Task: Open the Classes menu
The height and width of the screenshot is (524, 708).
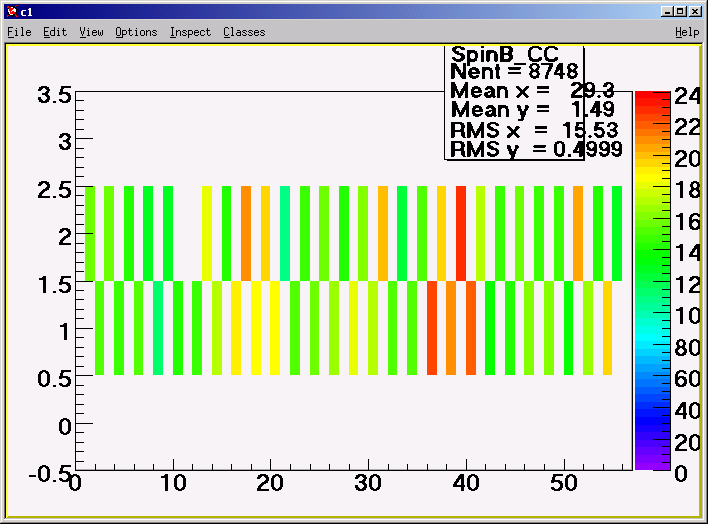Action: (244, 32)
